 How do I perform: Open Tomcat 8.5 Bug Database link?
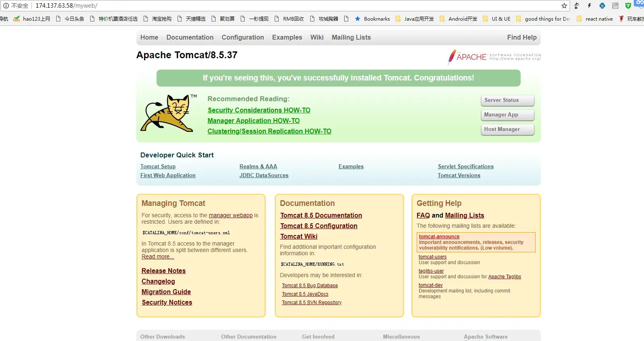(310, 286)
